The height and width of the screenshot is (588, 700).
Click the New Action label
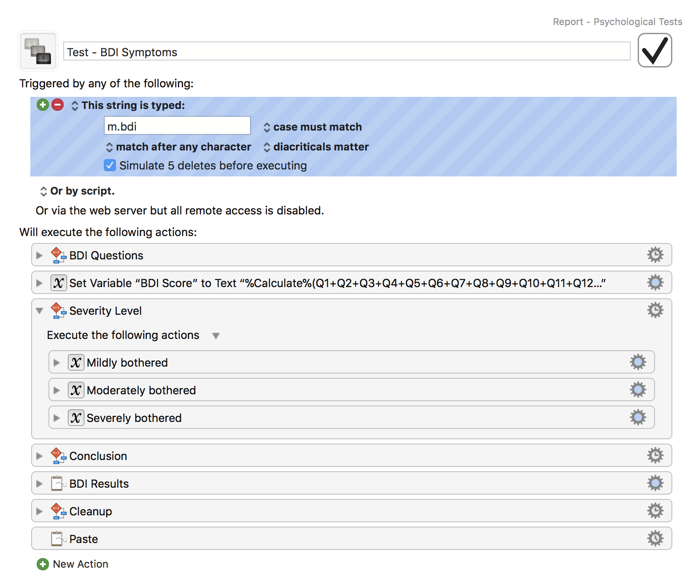[x=80, y=564]
